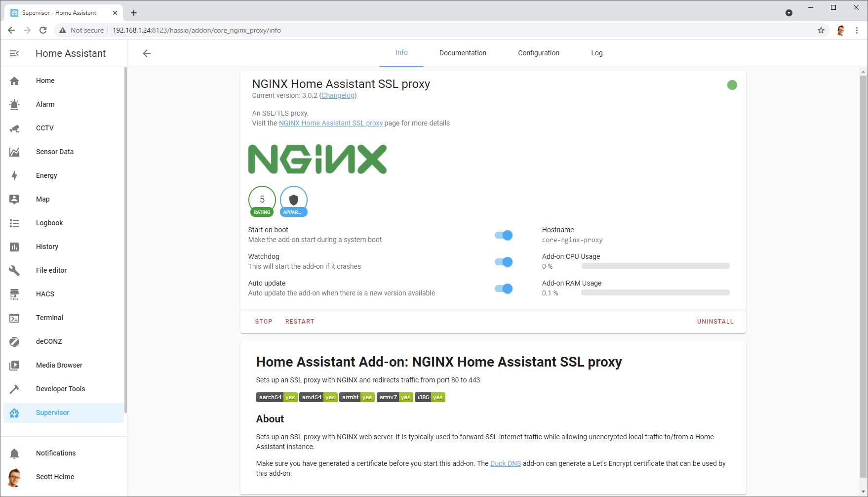Viewport: 868px width, 497px height.
Task: Open the Terminal console icon
Action: pos(14,318)
